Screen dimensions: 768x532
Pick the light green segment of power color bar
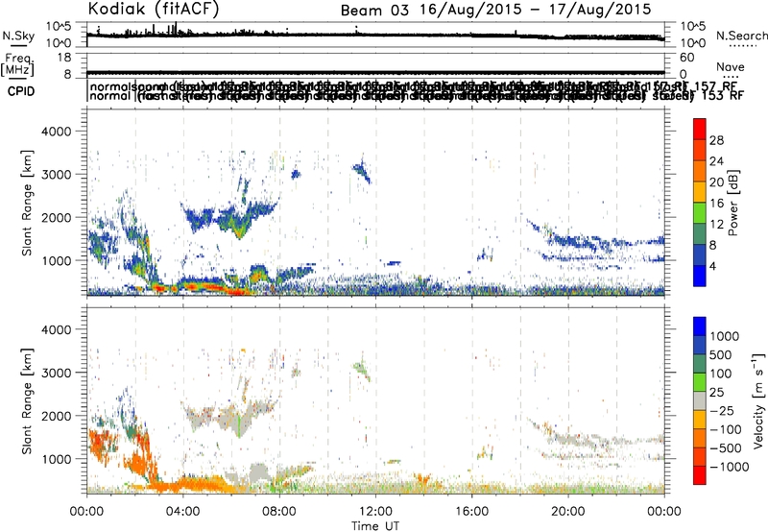pos(700,213)
